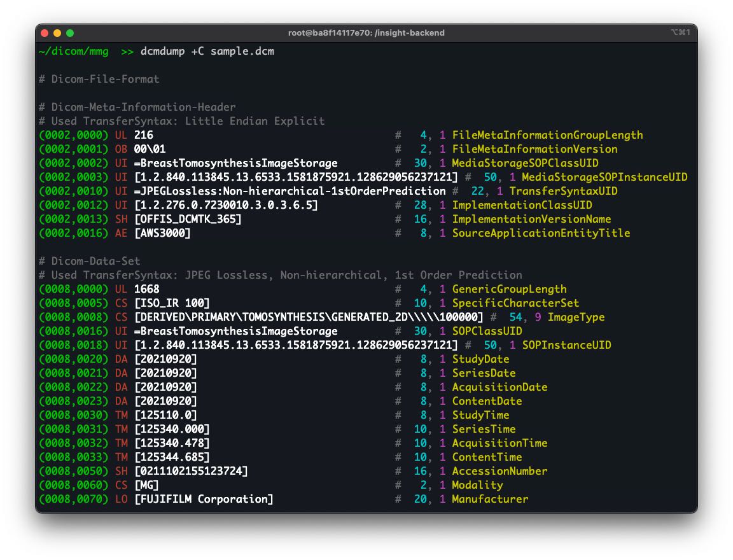Click the value [125340.478]

pos(172,444)
